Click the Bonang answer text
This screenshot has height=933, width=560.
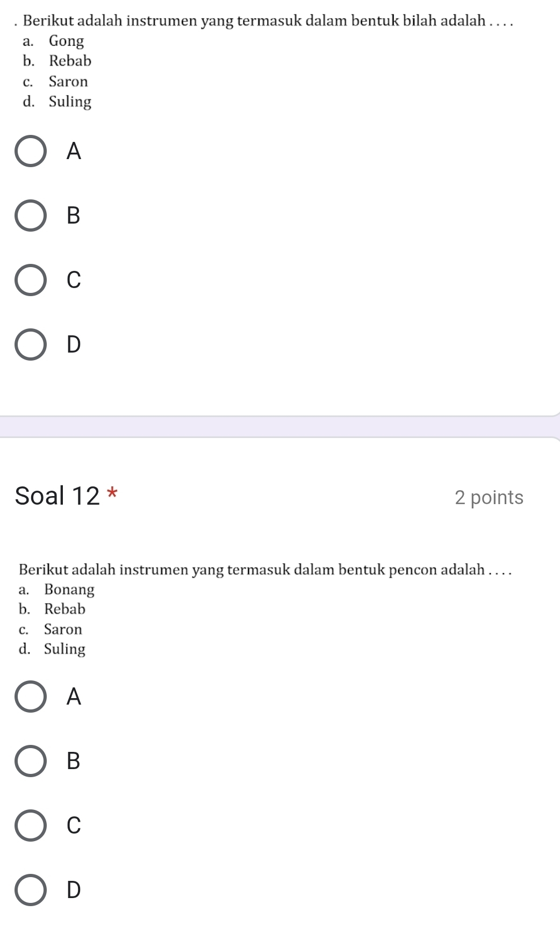tap(69, 590)
